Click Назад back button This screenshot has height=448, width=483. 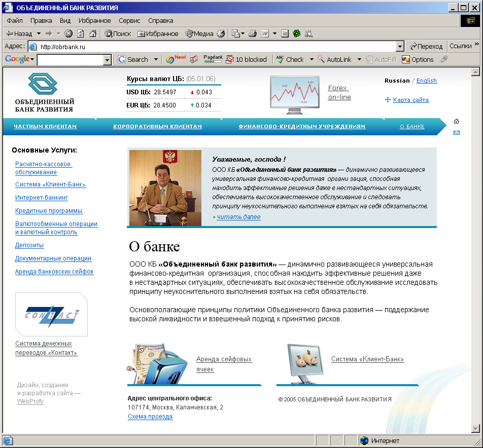pos(19,33)
